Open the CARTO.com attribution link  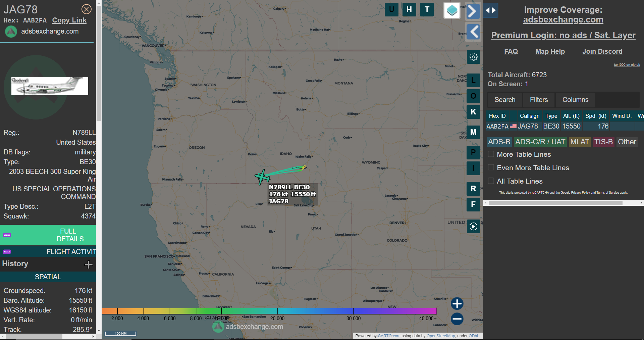[x=389, y=336]
